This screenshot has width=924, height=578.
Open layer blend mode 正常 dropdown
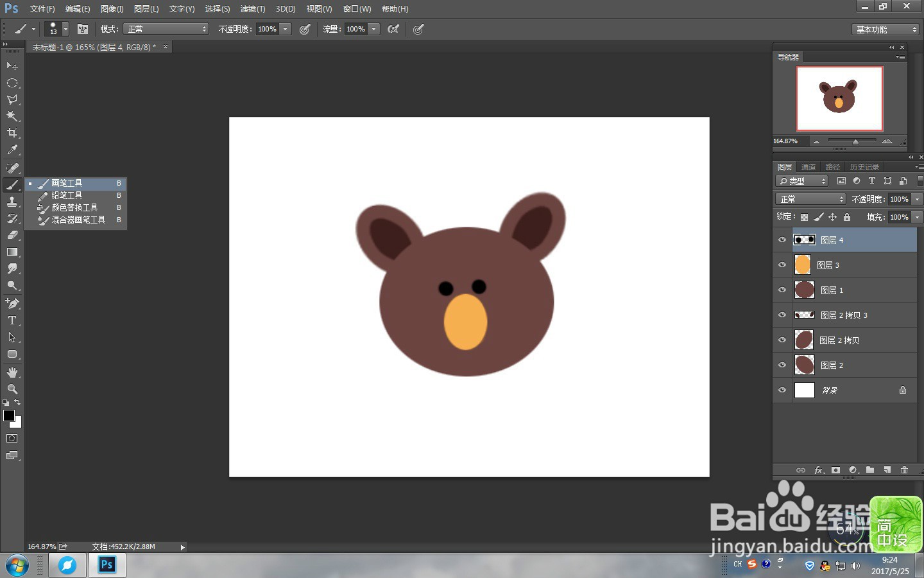click(811, 199)
